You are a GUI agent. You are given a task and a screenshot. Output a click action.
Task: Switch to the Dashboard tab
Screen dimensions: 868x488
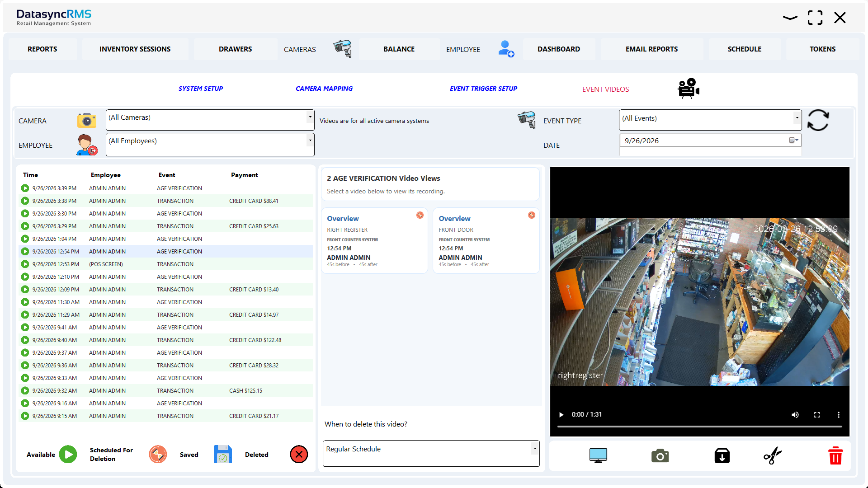(559, 49)
